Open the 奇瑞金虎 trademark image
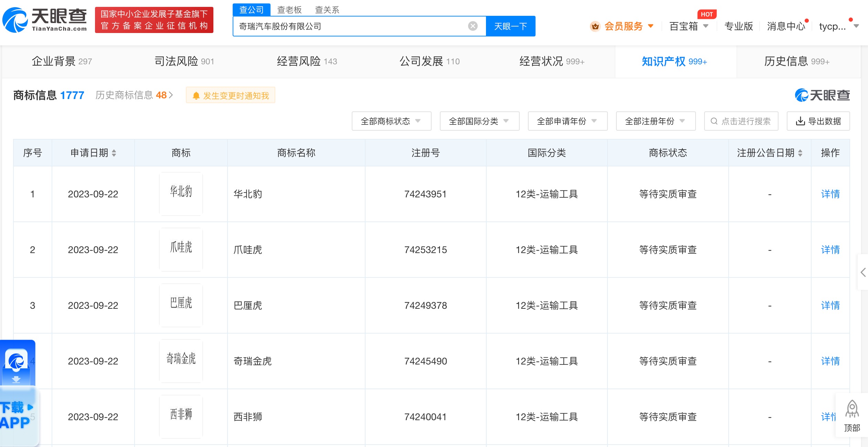Screen dimensions: 868x447 [181, 361]
